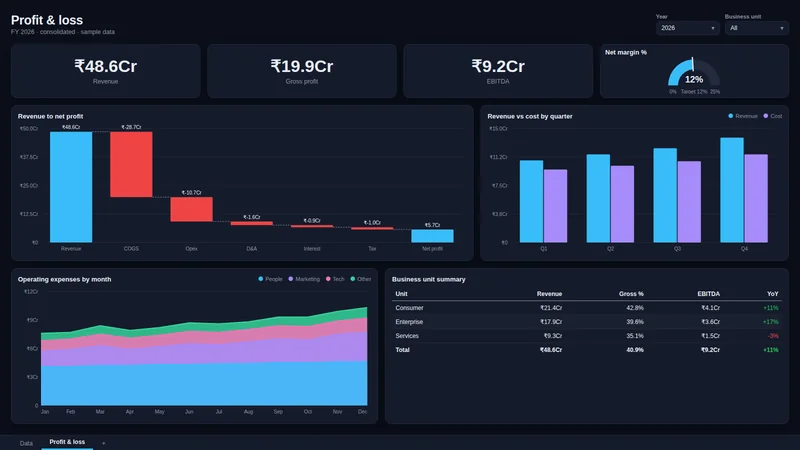
Task: Open the Year dropdown showing 2026
Action: coord(688,28)
